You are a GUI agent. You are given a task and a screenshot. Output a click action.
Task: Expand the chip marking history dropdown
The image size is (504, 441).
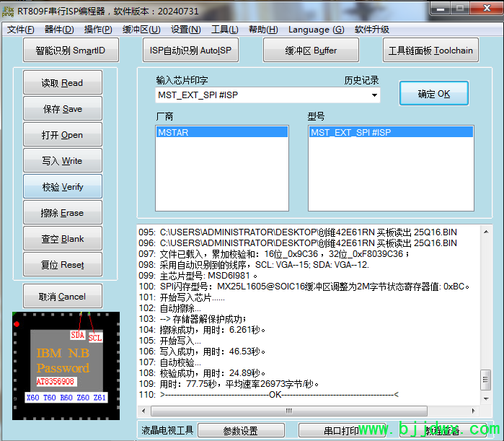pyautogui.click(x=374, y=95)
